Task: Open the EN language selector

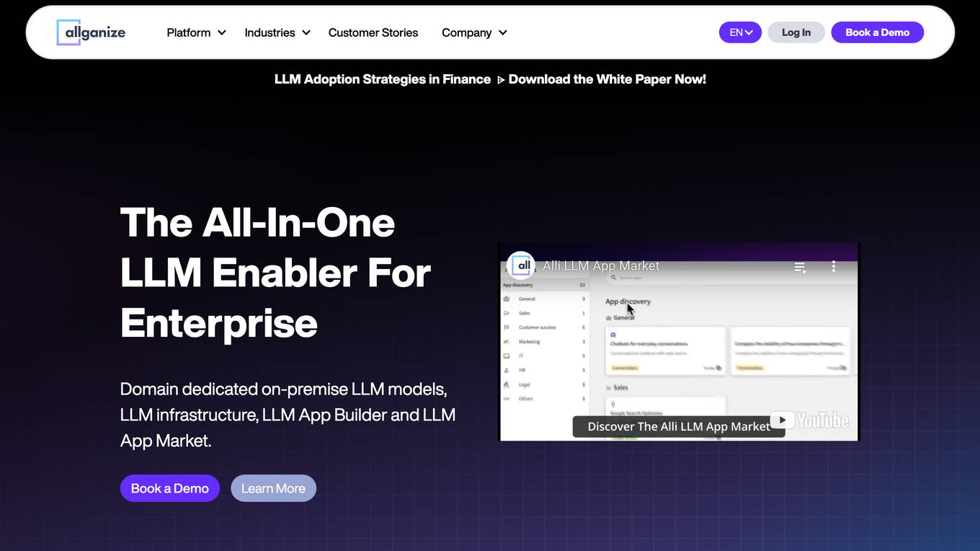Action: 740,32
